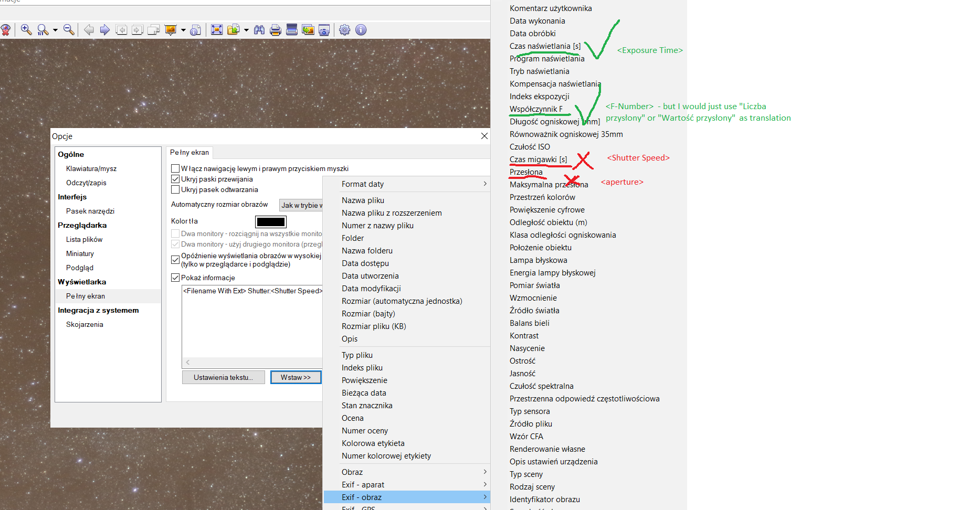Uncheck the 'Pokaż informacje' checkbox
This screenshot has height=510, width=980.
(x=175, y=278)
